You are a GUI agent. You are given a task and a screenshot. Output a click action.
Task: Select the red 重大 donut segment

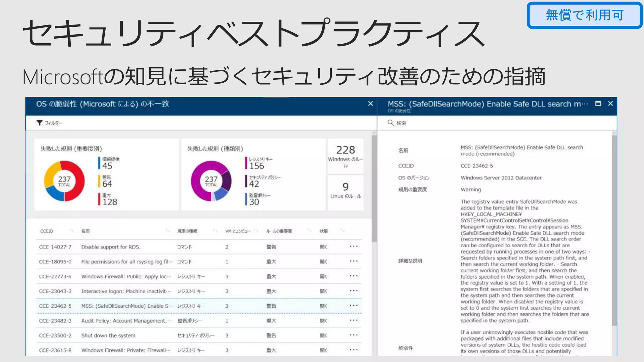tap(79, 181)
